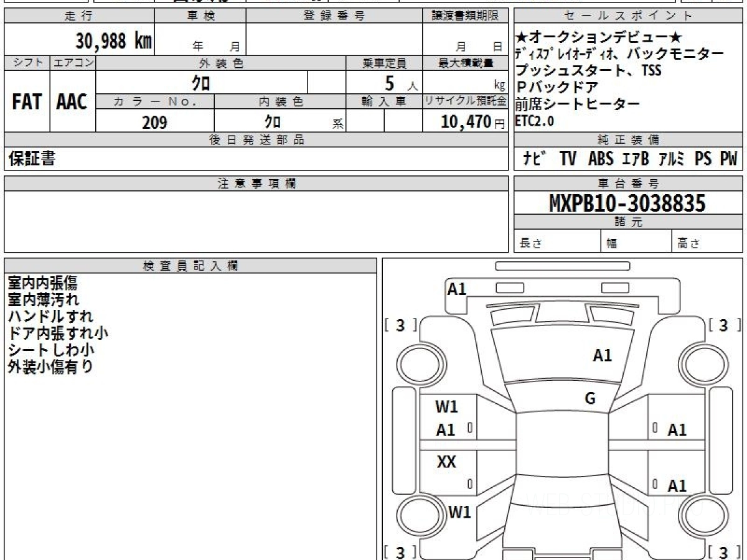Select the inspector note 外装小傷有り
Viewport: 747px width, 560px height.
pos(50,367)
